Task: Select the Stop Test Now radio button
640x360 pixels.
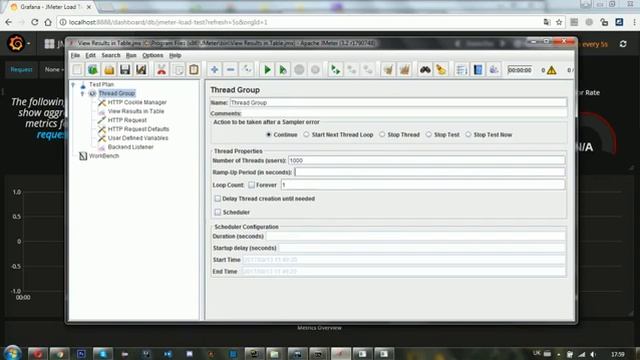Action: coord(468,135)
